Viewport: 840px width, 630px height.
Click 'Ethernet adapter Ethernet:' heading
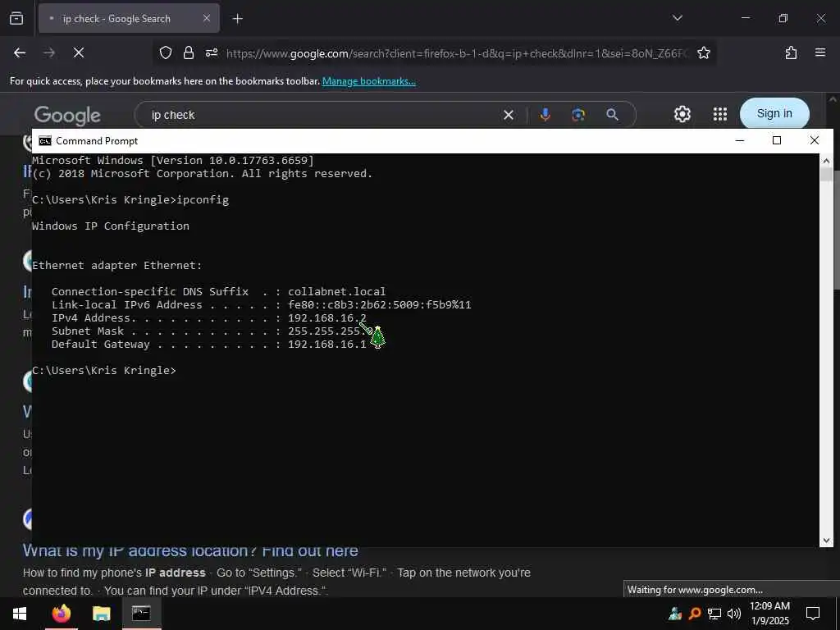(117, 266)
